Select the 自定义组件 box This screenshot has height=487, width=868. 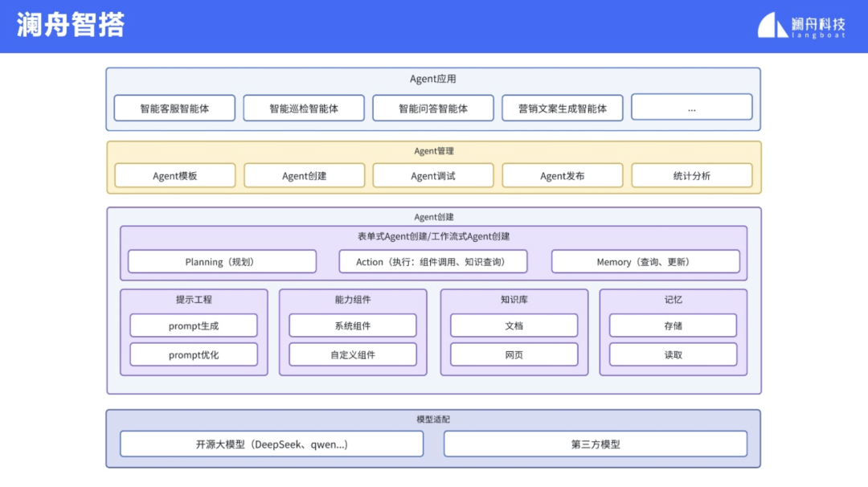coord(353,354)
